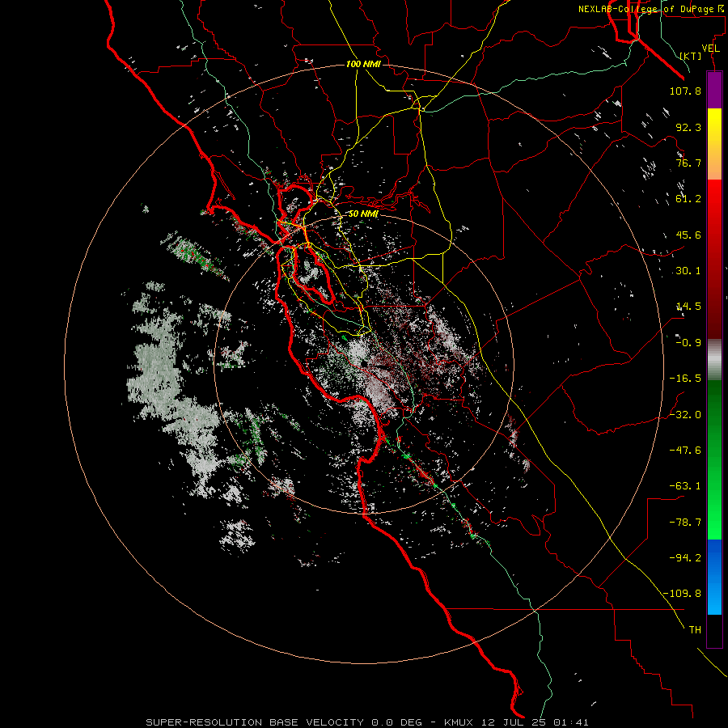Click the 61.2 velocity scale value

(688, 199)
